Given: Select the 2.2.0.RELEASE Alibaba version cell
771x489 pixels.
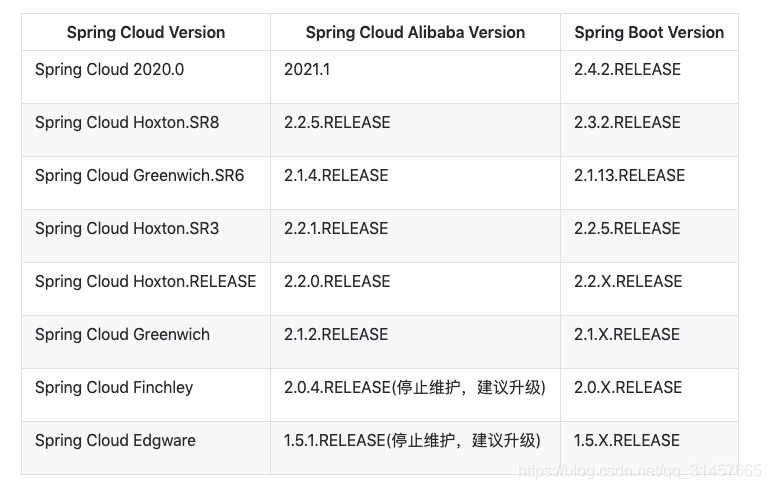Looking at the screenshot, I should pyautogui.click(x=337, y=282).
